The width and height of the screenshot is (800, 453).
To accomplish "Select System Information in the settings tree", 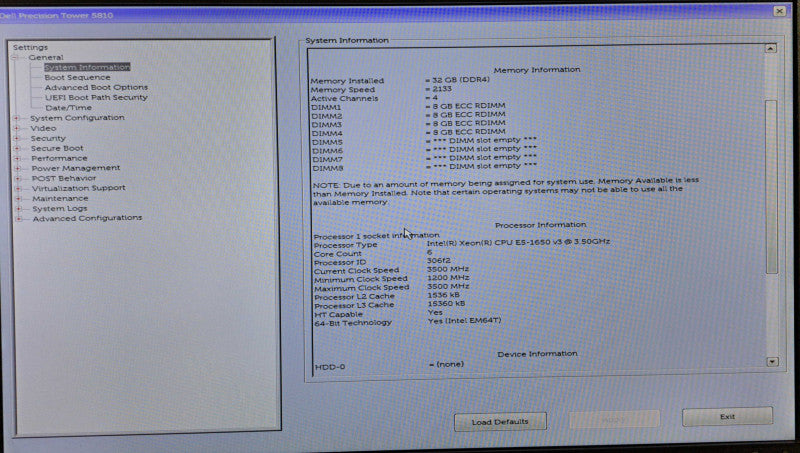I will tap(87, 67).
